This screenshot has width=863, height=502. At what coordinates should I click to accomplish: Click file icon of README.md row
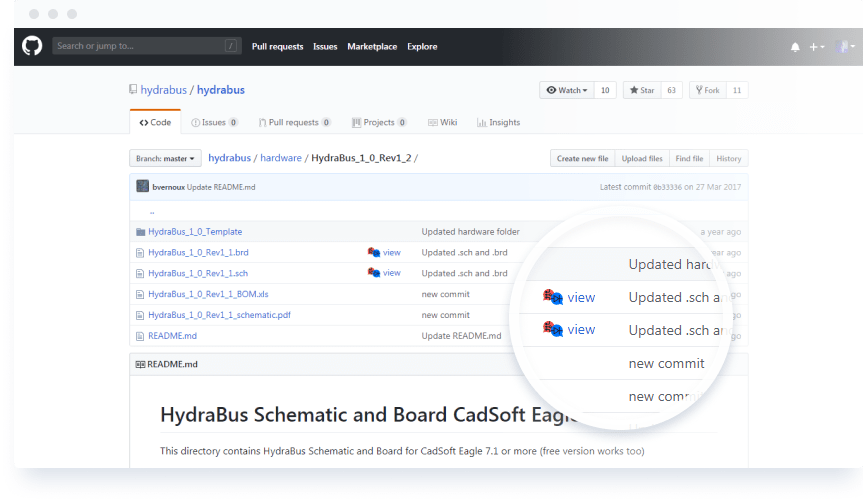pyautogui.click(x=140, y=336)
